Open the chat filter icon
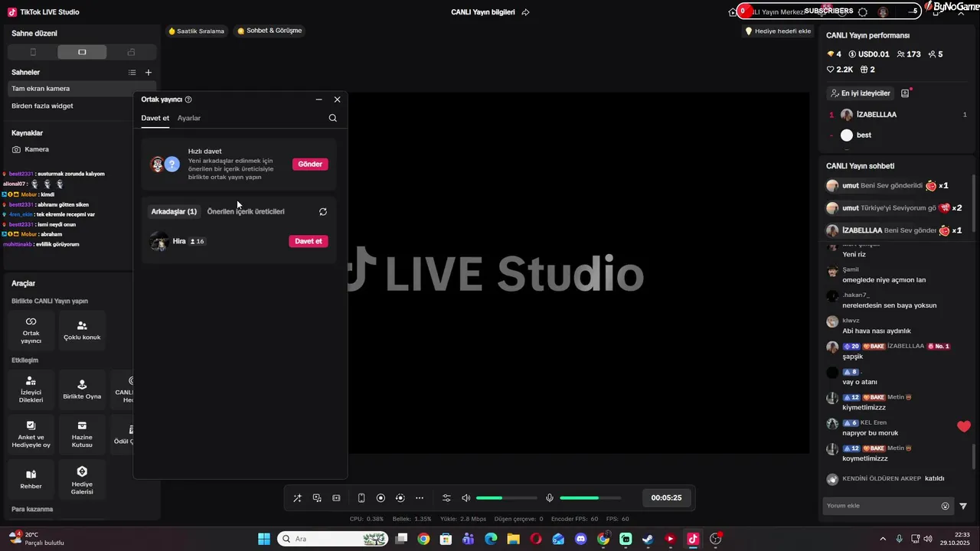 [x=963, y=506]
